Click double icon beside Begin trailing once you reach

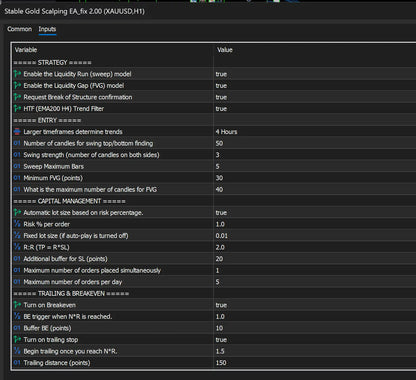point(17,351)
